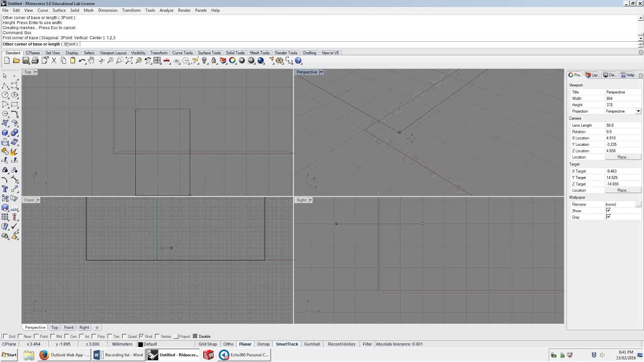Screen dimensions: 644x362
Task: Click the Undo arrow icon
Action: [82, 61]
